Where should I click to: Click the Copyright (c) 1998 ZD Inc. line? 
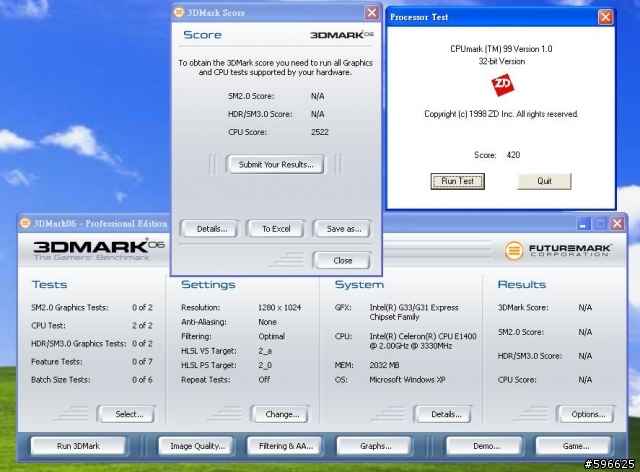point(501,114)
